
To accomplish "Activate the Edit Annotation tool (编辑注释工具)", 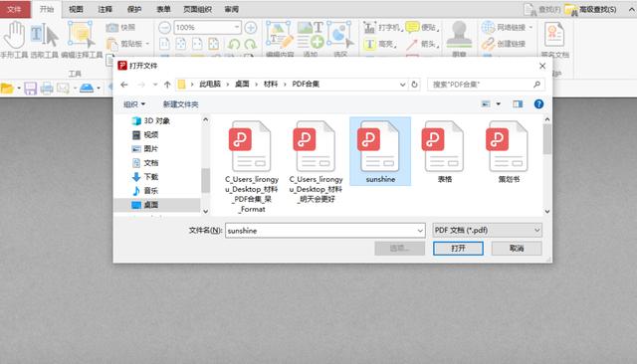I will point(82,40).
